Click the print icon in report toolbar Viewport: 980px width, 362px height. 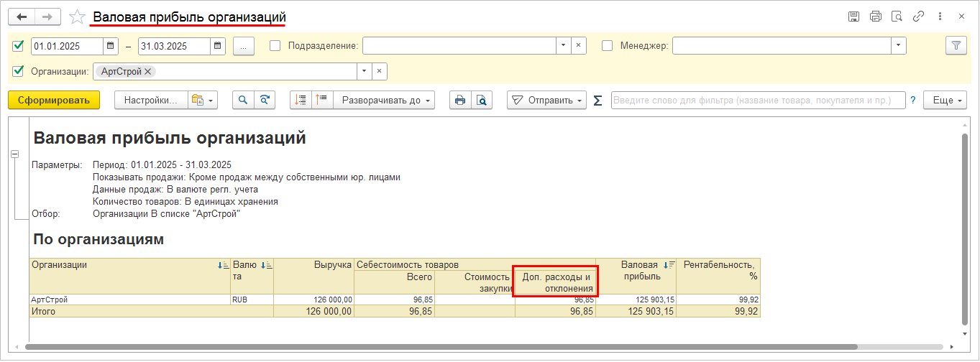coord(460,101)
